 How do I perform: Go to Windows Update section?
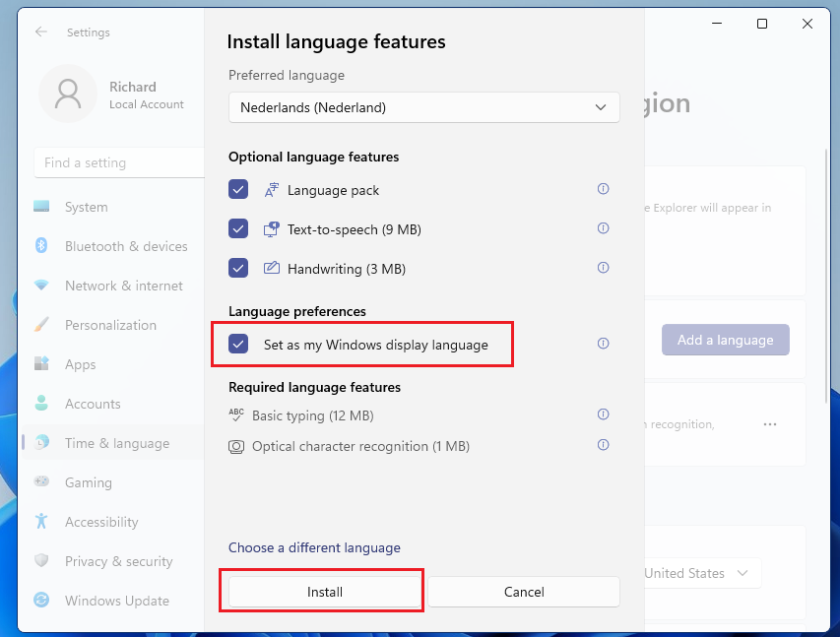tap(116, 601)
